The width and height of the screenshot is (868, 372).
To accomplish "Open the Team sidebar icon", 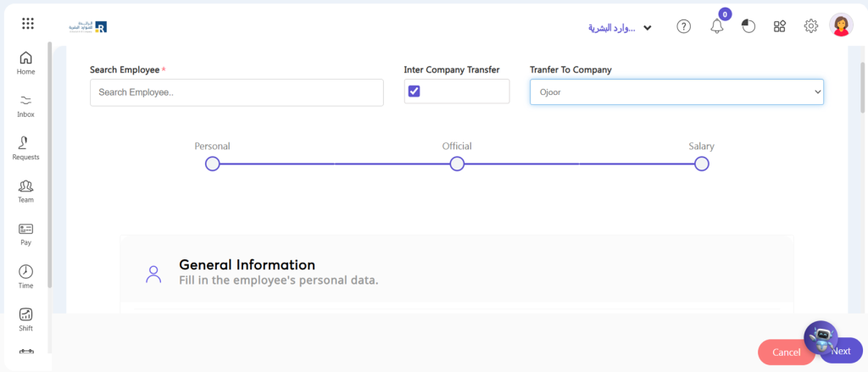I will pyautogui.click(x=25, y=191).
